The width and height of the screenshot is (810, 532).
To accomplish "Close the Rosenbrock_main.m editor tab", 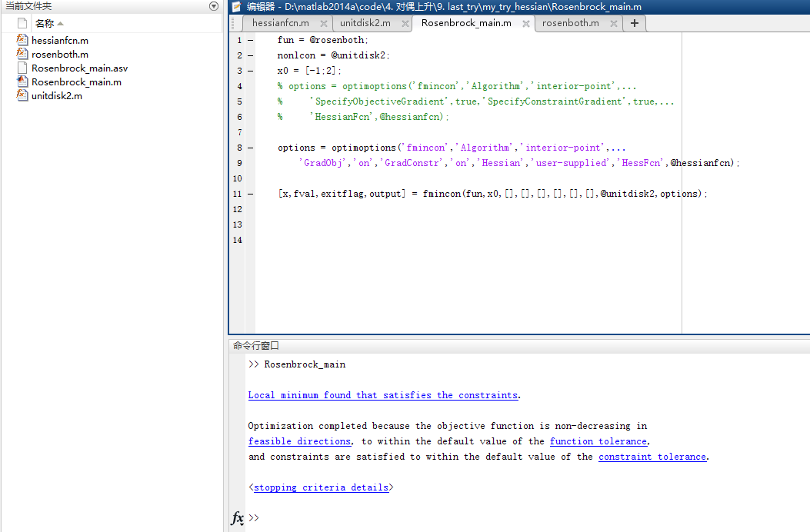I will (526, 24).
